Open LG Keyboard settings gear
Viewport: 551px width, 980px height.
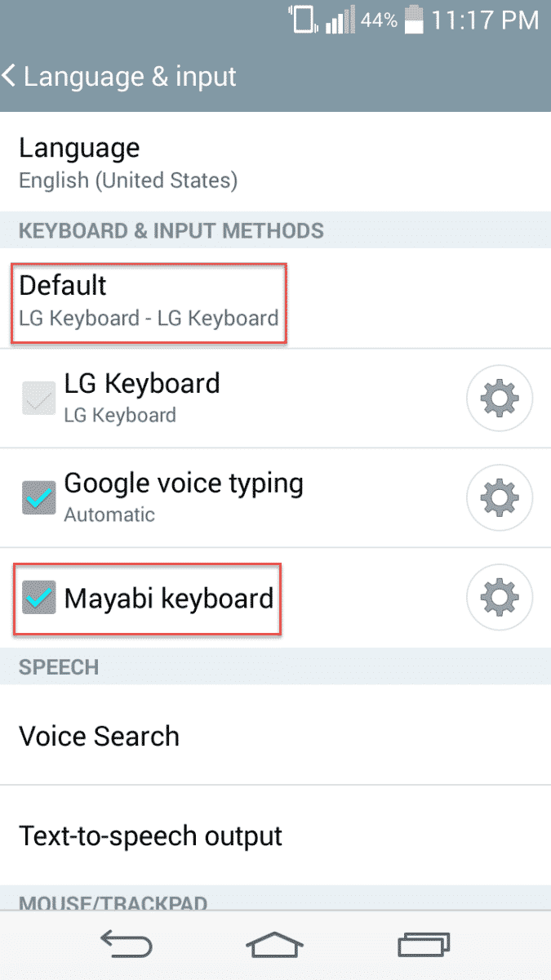click(x=499, y=399)
